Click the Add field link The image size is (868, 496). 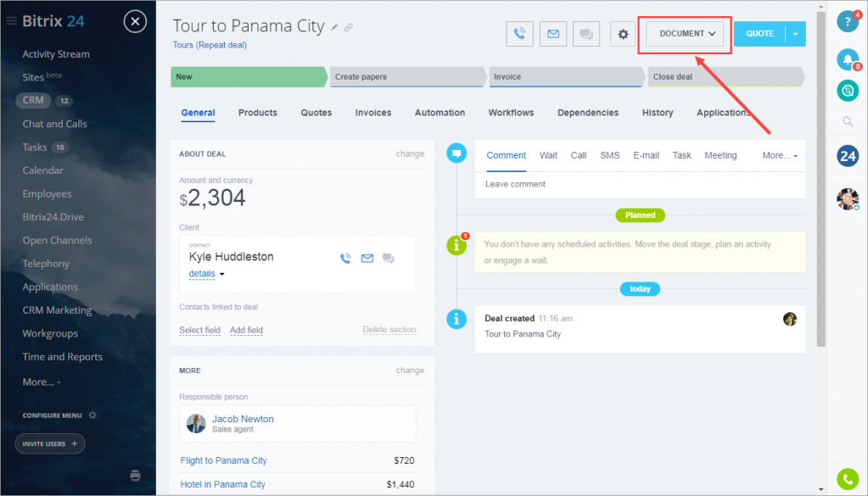click(x=246, y=330)
